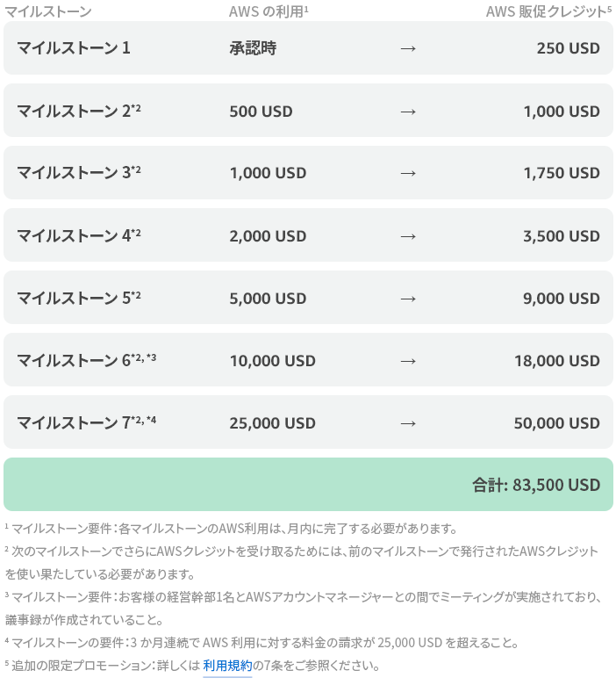Viewport: 616px width, 685px height.
Task: Click the arrow icon in the マイルストーン 7 row
Action: pos(408,423)
